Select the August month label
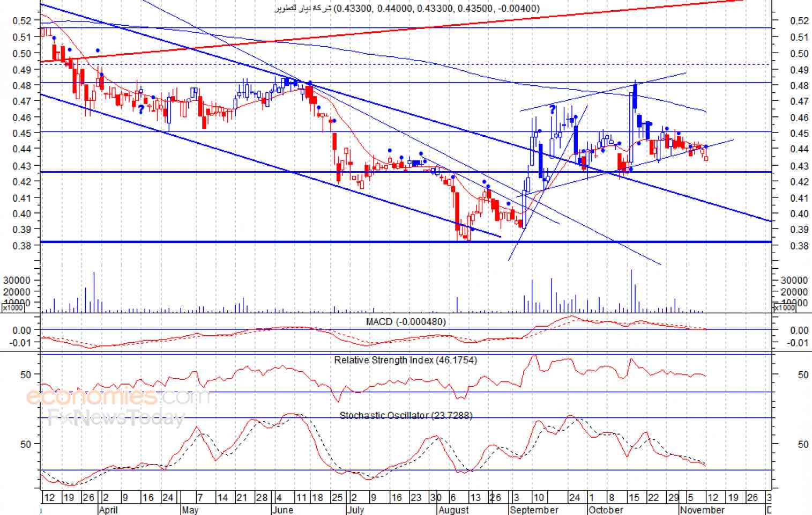Image resolution: width=812 pixels, height=515 pixels. click(453, 510)
